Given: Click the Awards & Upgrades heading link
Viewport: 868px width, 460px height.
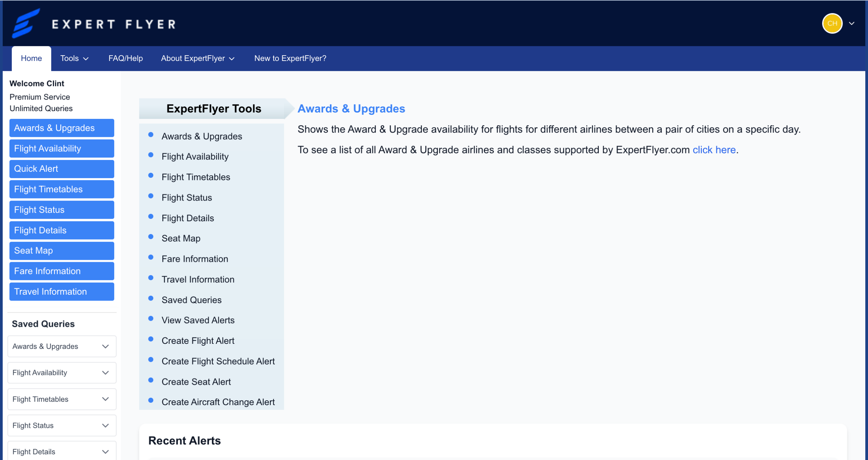Looking at the screenshot, I should tap(351, 109).
